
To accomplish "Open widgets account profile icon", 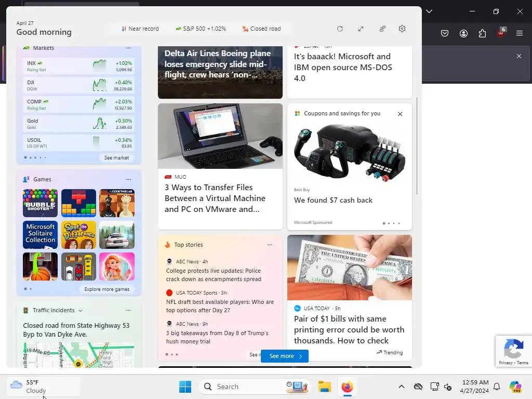I will tap(382, 29).
